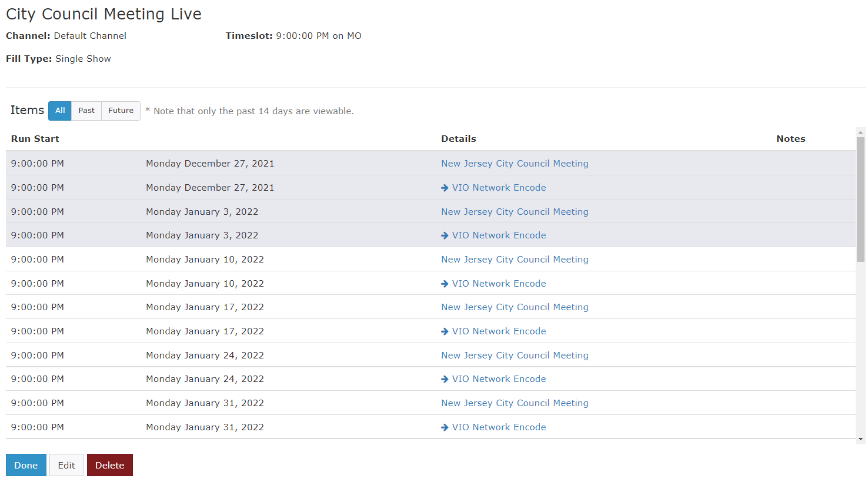
Task: Open December 27 New Jersey City Council Meeting
Action: 515,164
